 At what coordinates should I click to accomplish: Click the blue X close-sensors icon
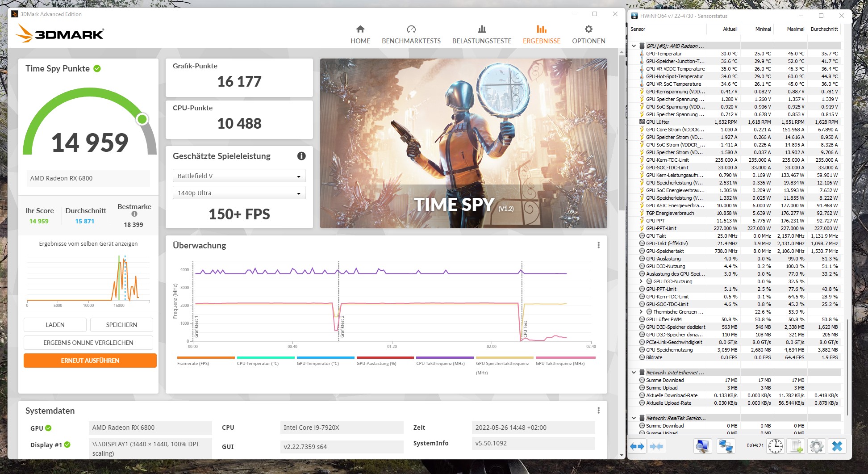(837, 446)
